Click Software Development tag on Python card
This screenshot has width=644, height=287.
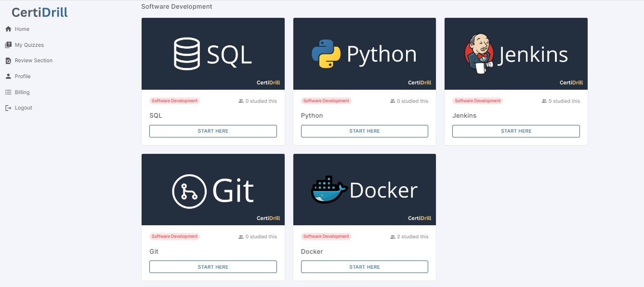click(x=326, y=101)
